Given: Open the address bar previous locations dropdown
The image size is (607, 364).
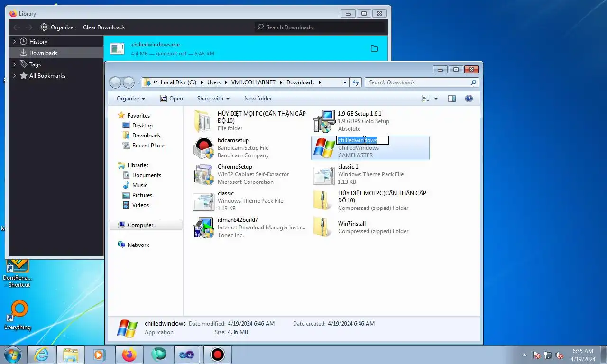Looking at the screenshot, I should click(345, 82).
